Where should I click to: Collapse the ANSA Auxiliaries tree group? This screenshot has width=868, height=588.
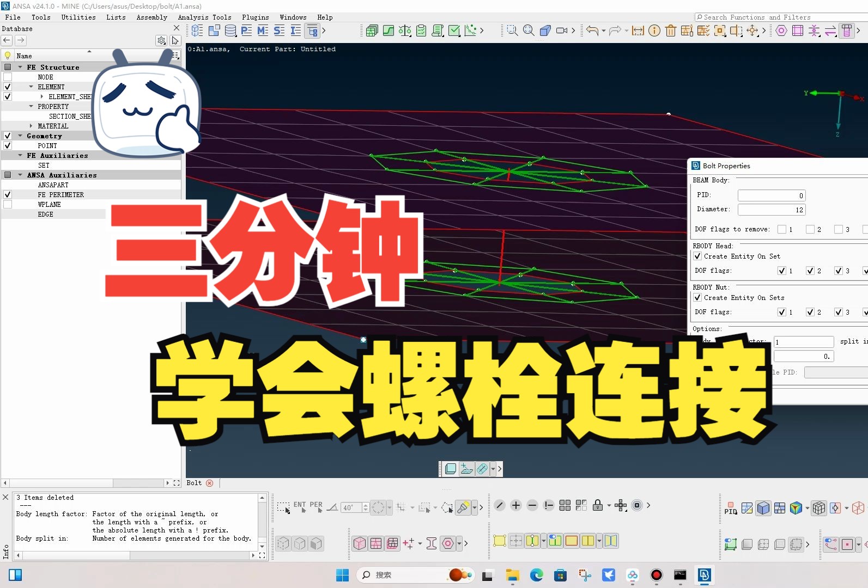[20, 175]
